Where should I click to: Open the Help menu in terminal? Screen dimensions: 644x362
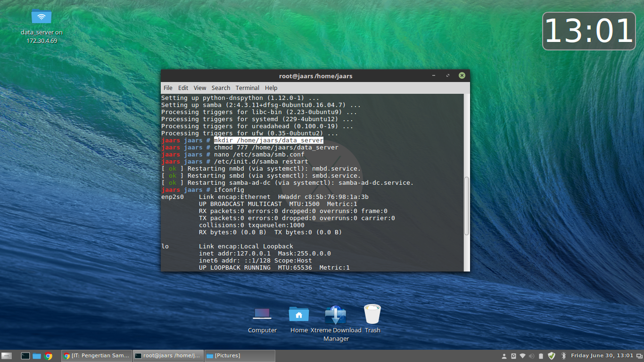point(271,88)
